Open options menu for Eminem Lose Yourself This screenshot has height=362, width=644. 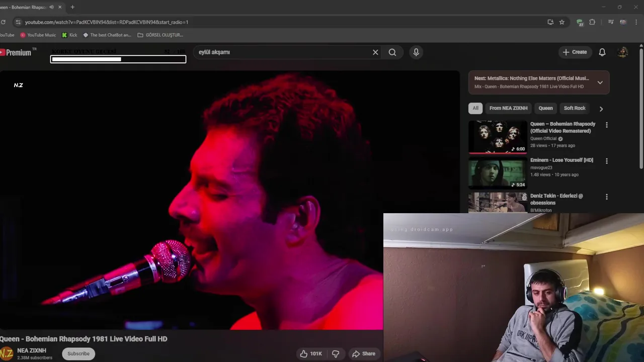pyautogui.click(x=606, y=161)
